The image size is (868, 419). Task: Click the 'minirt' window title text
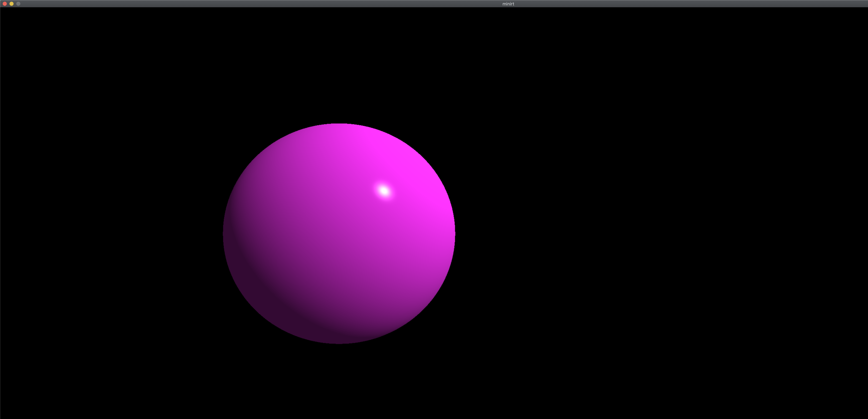(x=508, y=4)
